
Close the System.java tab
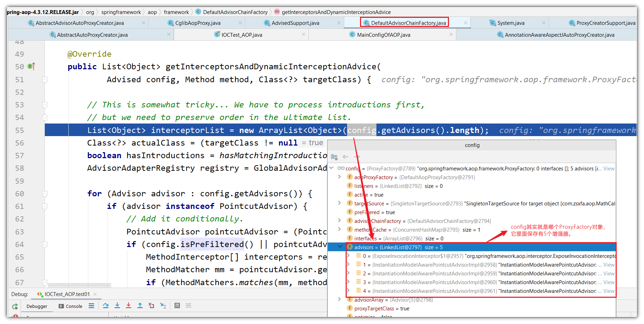(x=544, y=23)
